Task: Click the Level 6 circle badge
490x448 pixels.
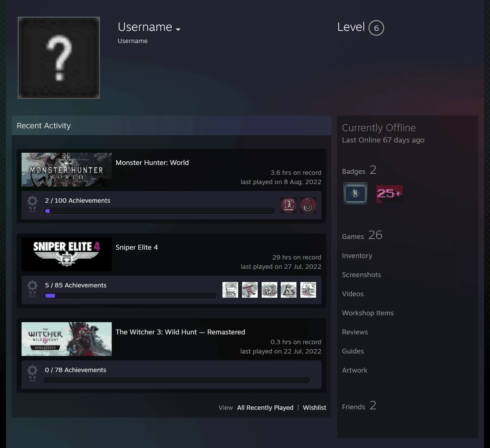Action: point(376,28)
